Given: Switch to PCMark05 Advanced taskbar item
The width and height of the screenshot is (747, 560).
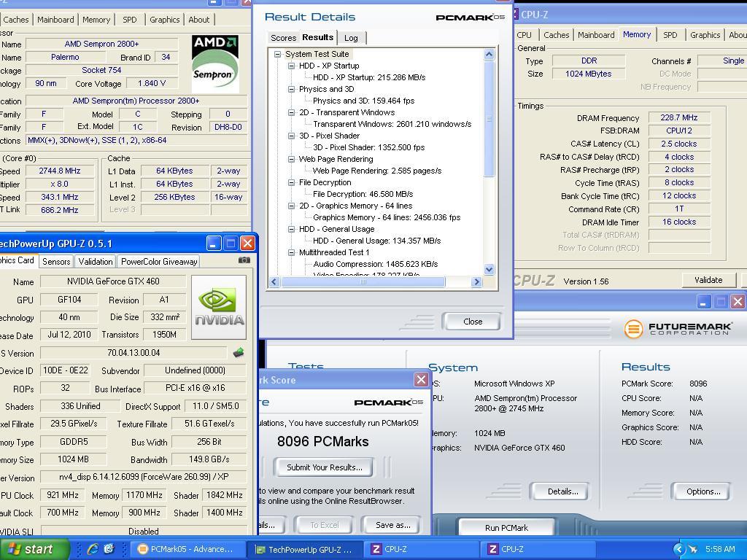Looking at the screenshot, I should [x=187, y=549].
